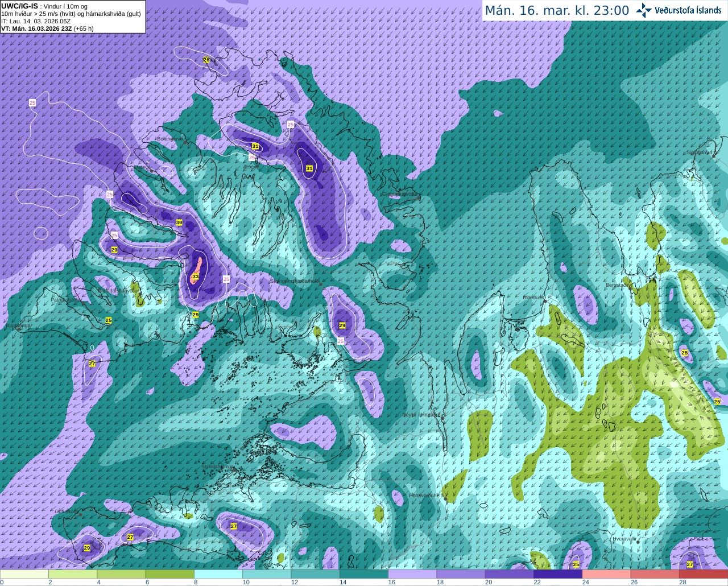Pick the light cyan 8–10 legend swatch
Viewport: 728px width, 586px height.
click(218, 574)
